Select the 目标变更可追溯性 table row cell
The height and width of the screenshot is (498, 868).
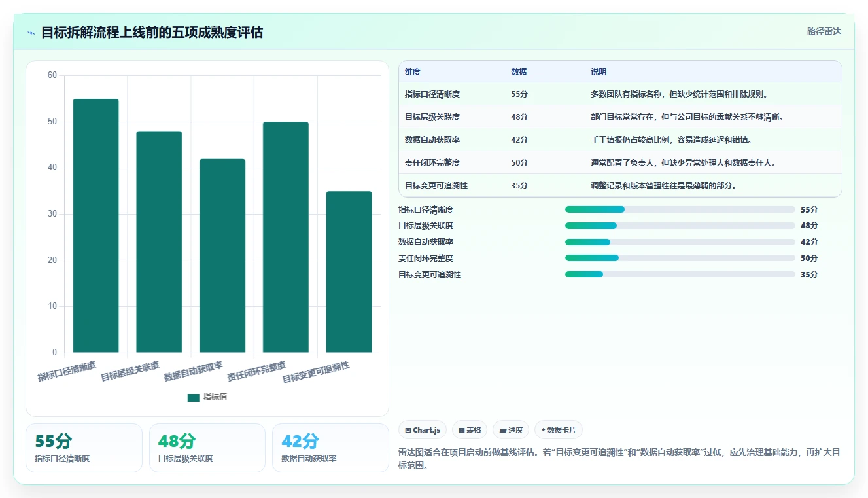(436, 186)
